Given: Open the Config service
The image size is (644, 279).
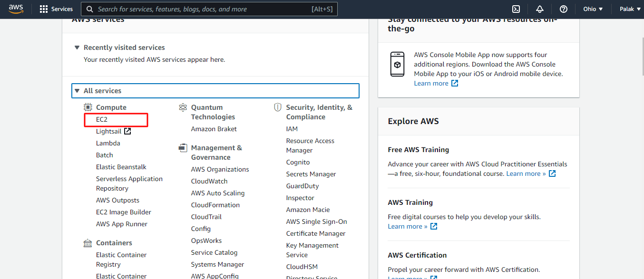Looking at the screenshot, I should [201, 229].
